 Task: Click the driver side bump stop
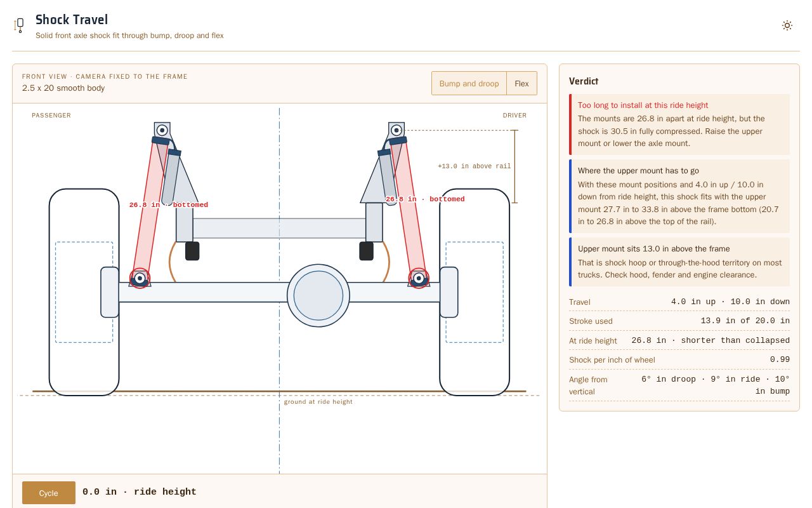click(x=366, y=251)
